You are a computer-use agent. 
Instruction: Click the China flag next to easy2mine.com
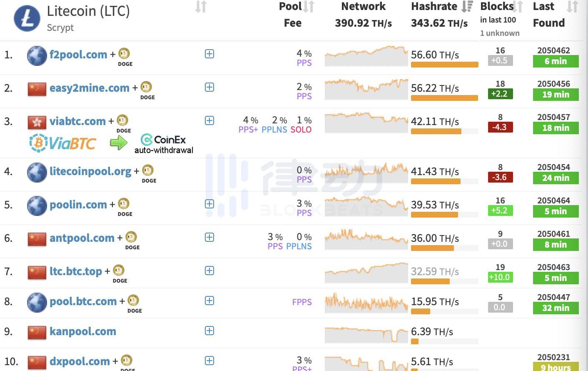click(x=37, y=89)
